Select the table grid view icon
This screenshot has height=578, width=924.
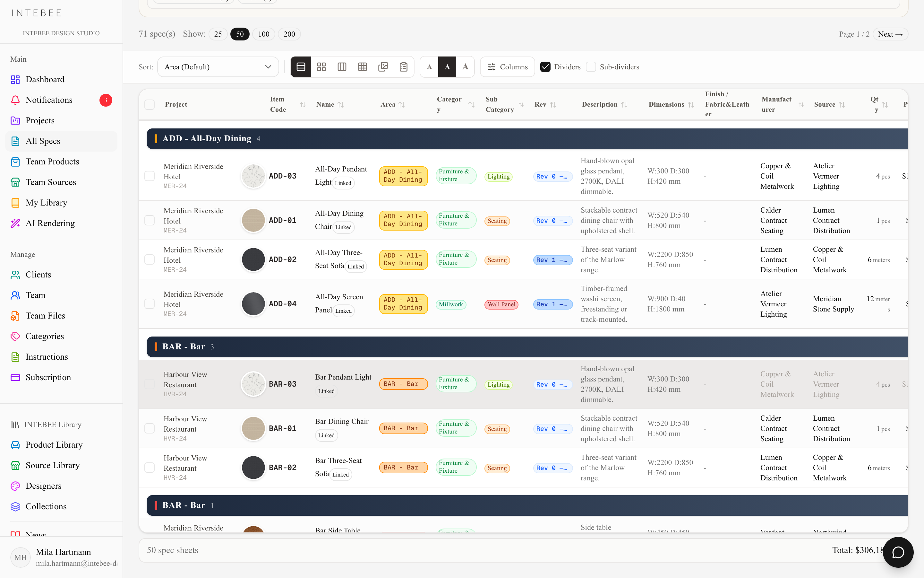coord(362,67)
